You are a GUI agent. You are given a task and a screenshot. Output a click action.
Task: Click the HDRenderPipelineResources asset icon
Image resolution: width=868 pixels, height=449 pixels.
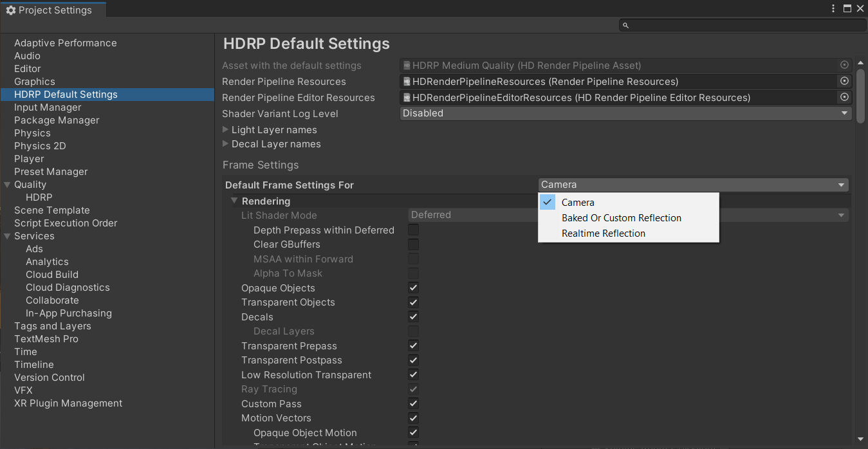407,82
